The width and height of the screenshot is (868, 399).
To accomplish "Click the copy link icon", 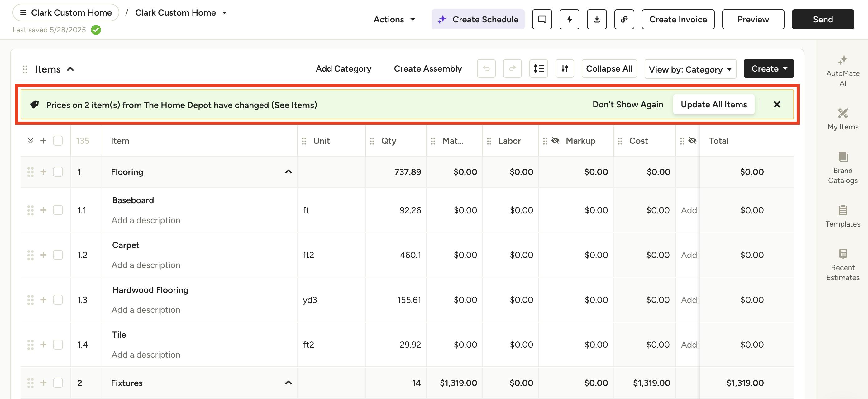I will coord(624,20).
